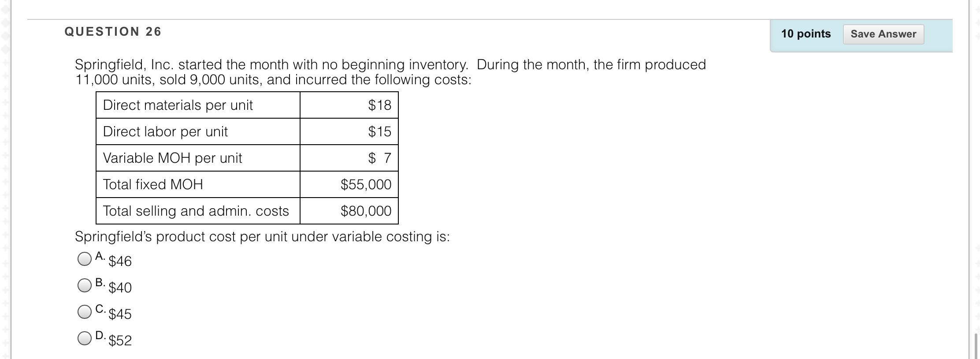This screenshot has height=359, width=980.
Task: Click the Save Answer button
Action: coord(883,33)
